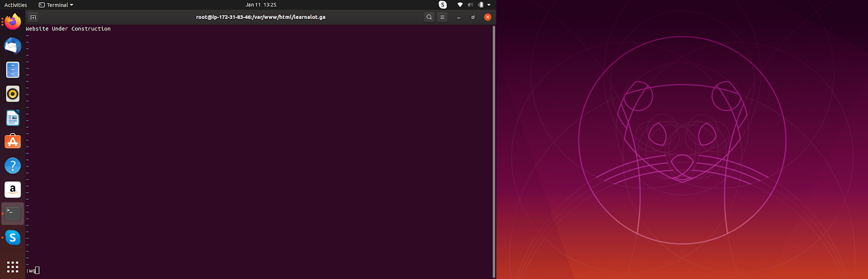Click the volume speaker indicator
The image size is (868, 279).
(470, 5)
